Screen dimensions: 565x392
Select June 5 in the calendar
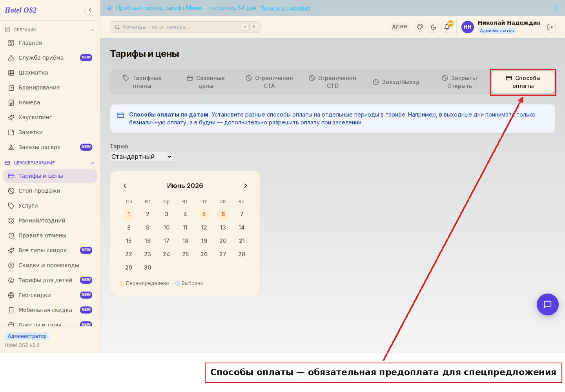pyautogui.click(x=204, y=214)
